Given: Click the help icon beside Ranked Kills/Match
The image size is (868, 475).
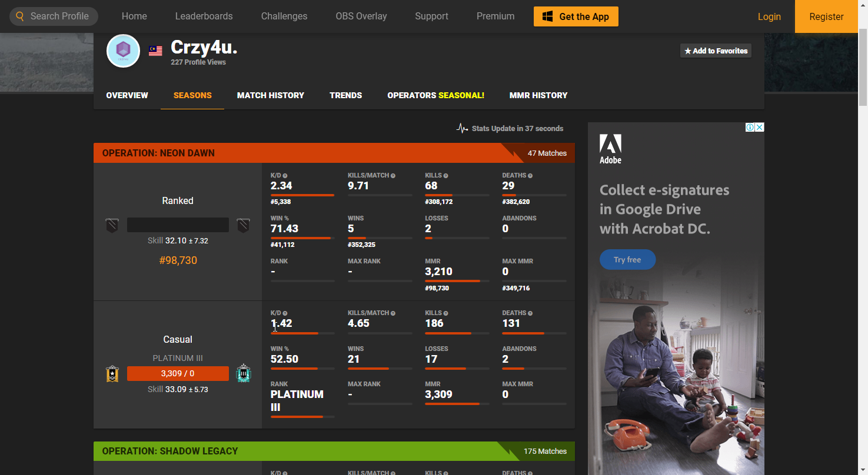Looking at the screenshot, I should click(393, 176).
